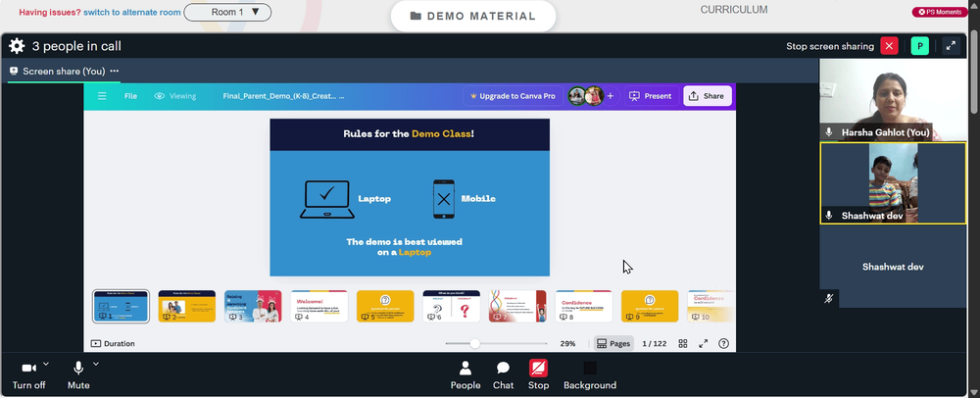The width and height of the screenshot is (980, 398).
Task: Turn off the camera
Action: click(28, 374)
